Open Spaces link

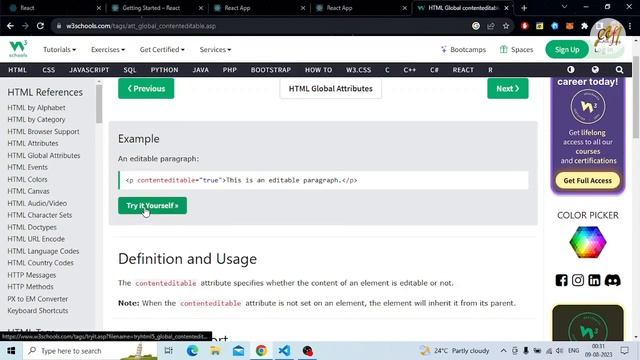pos(516,49)
